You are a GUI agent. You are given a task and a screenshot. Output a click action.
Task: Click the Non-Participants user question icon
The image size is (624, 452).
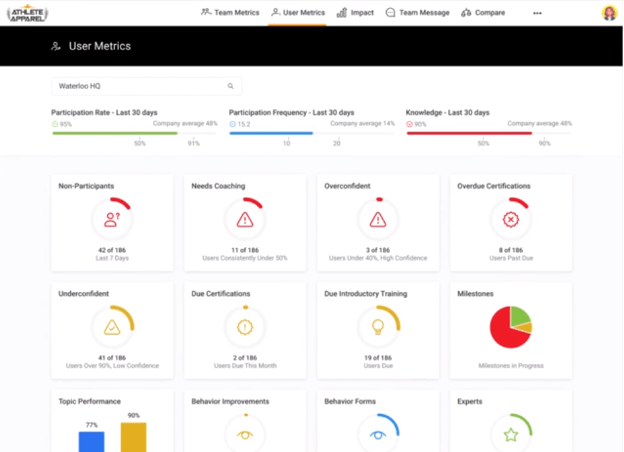(112, 219)
